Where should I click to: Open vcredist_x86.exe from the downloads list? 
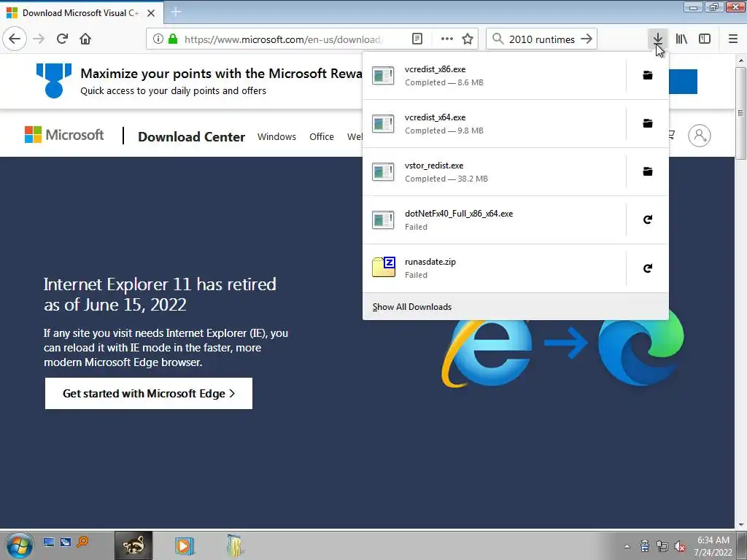[494, 76]
